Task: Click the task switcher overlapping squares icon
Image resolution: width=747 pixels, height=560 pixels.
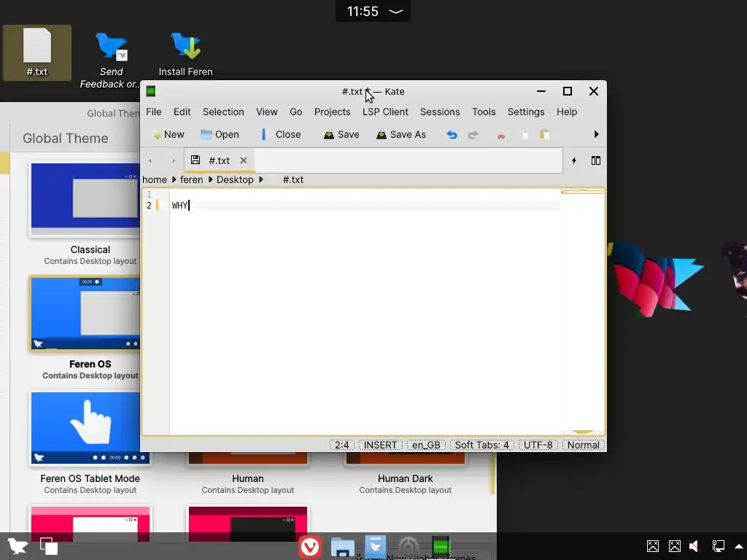Action: click(x=49, y=546)
